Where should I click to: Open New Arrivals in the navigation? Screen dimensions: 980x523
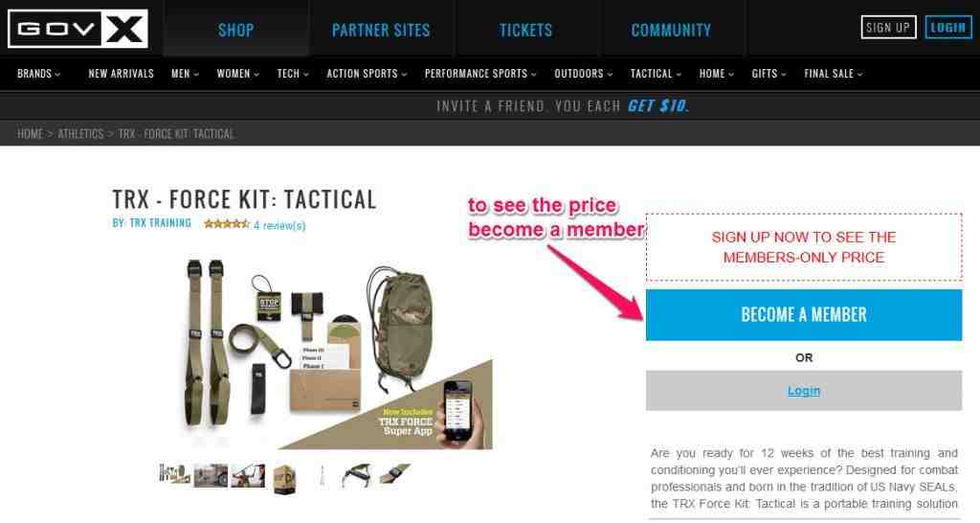tap(122, 74)
